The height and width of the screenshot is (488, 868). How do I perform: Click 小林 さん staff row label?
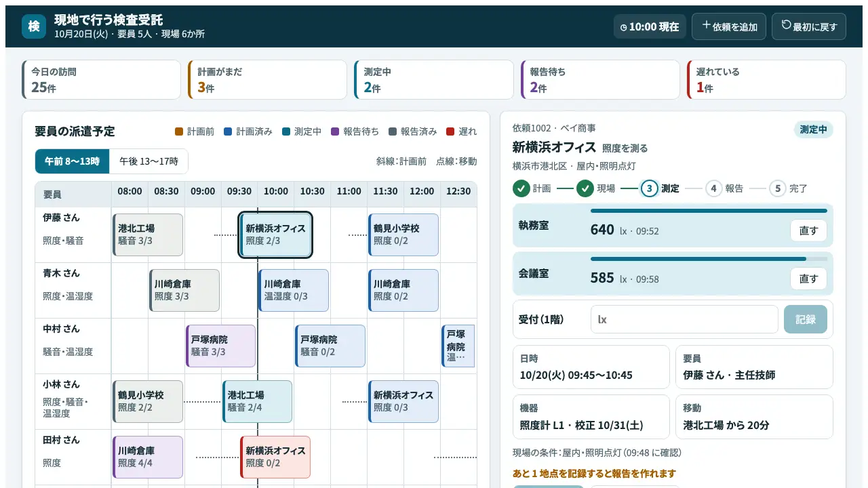tap(61, 384)
